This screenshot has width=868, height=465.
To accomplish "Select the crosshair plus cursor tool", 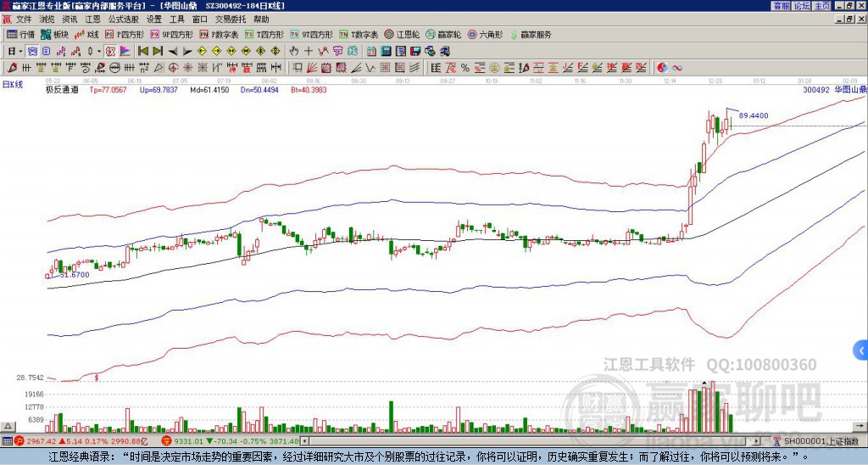I will click(309, 52).
